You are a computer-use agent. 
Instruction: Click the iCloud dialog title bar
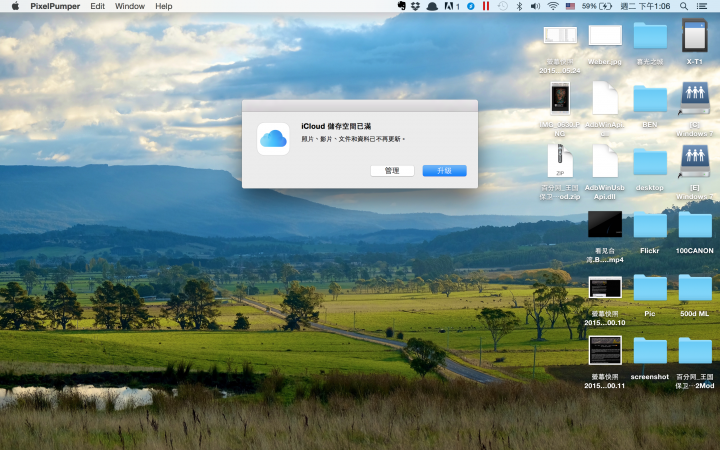(x=360, y=106)
